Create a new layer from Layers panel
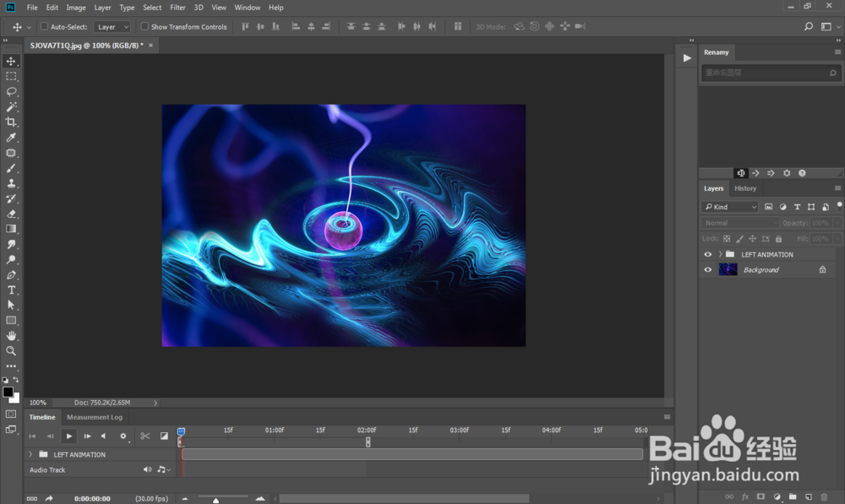This screenshot has width=845, height=504. pyautogui.click(x=809, y=496)
